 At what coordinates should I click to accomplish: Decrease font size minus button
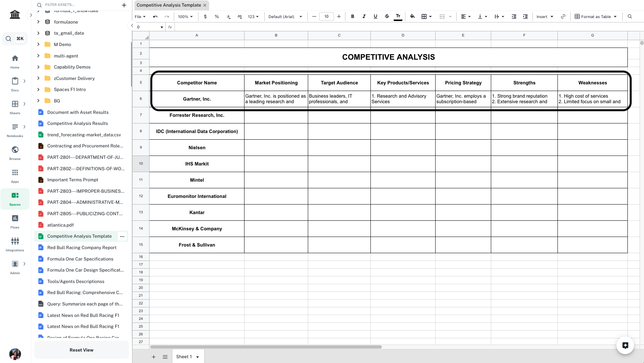(x=314, y=17)
